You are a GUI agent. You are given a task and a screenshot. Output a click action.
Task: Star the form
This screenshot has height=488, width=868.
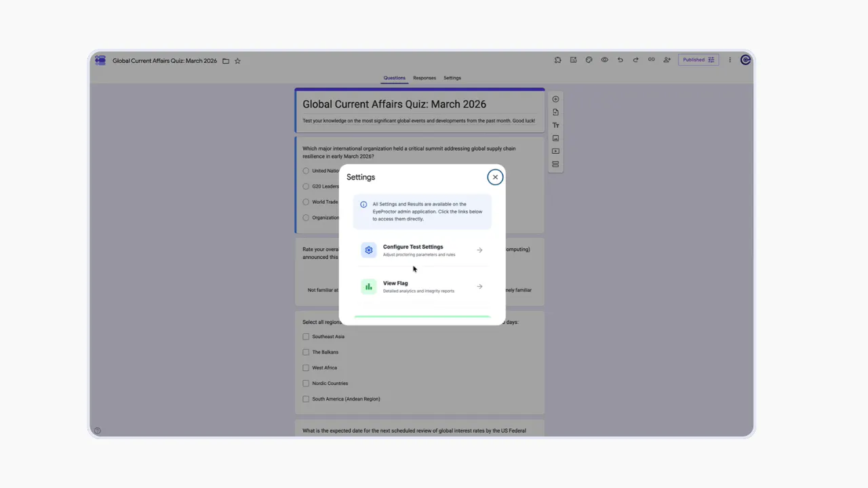click(x=237, y=61)
